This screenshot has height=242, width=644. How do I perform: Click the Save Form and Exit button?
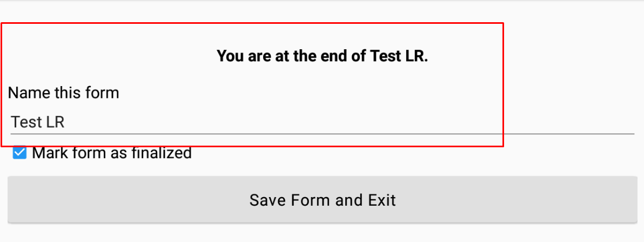click(x=322, y=200)
